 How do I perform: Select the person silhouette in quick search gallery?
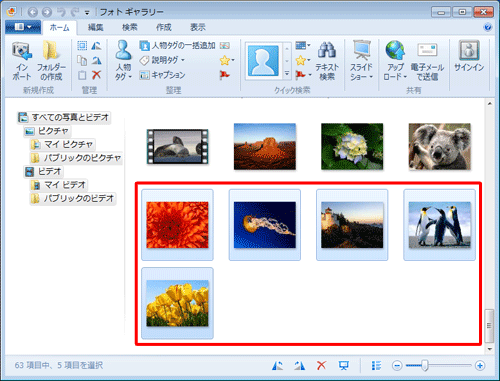263,61
